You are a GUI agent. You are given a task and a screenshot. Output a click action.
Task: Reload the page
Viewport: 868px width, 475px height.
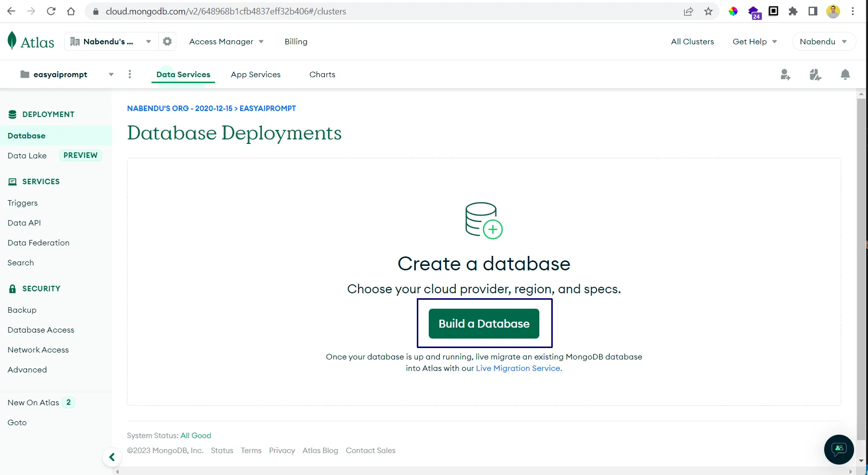(51, 11)
